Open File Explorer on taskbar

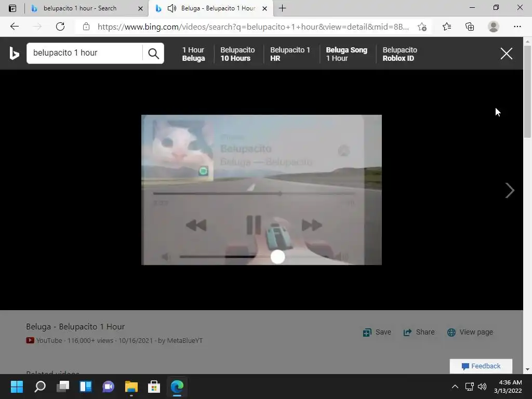point(131,387)
